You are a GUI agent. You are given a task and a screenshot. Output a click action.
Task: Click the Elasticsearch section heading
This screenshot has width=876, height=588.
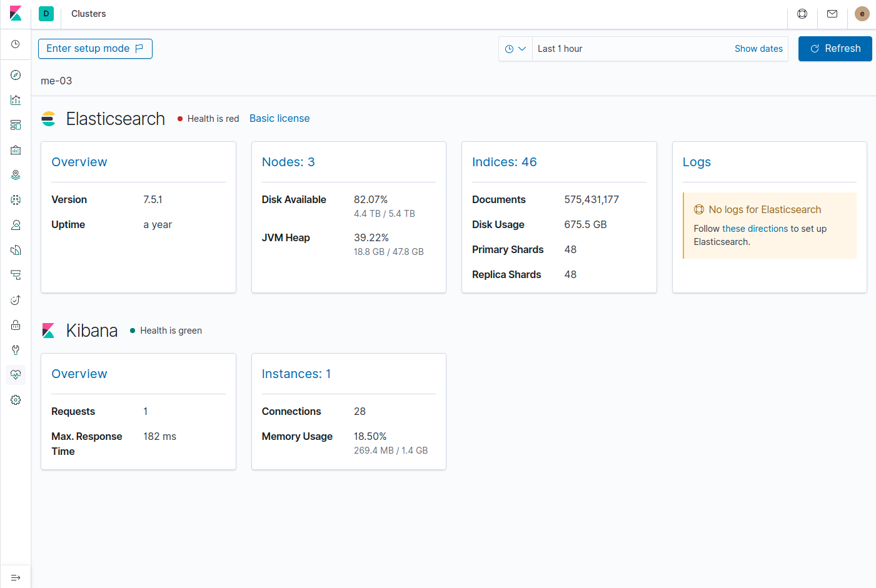tap(116, 119)
